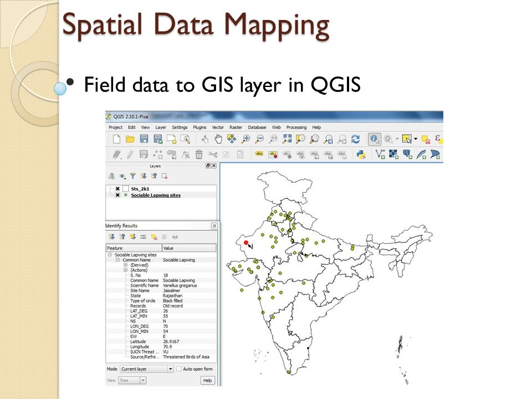The image size is (532, 399).
Task: Click the yellow Layer Labeling abc icon
Action: (x=259, y=154)
